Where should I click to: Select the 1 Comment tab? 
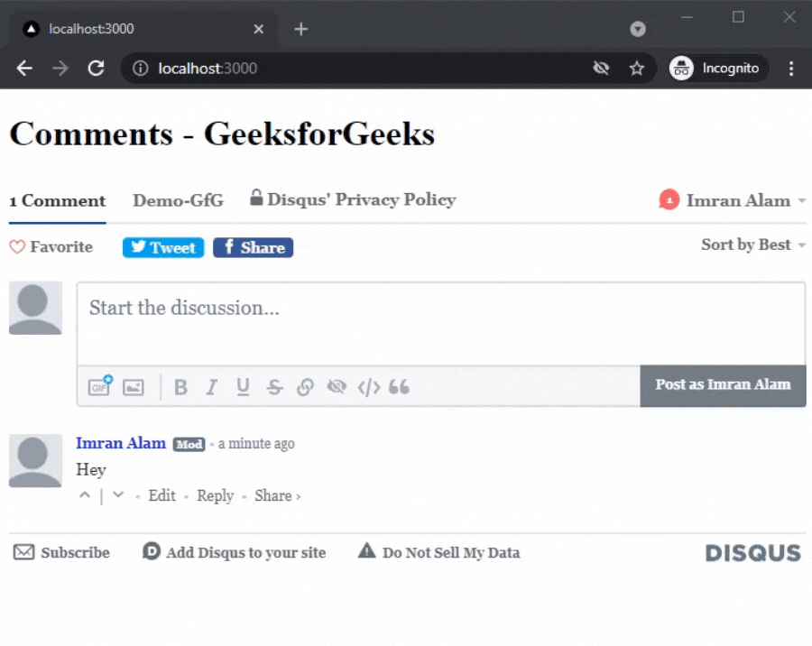click(x=58, y=201)
